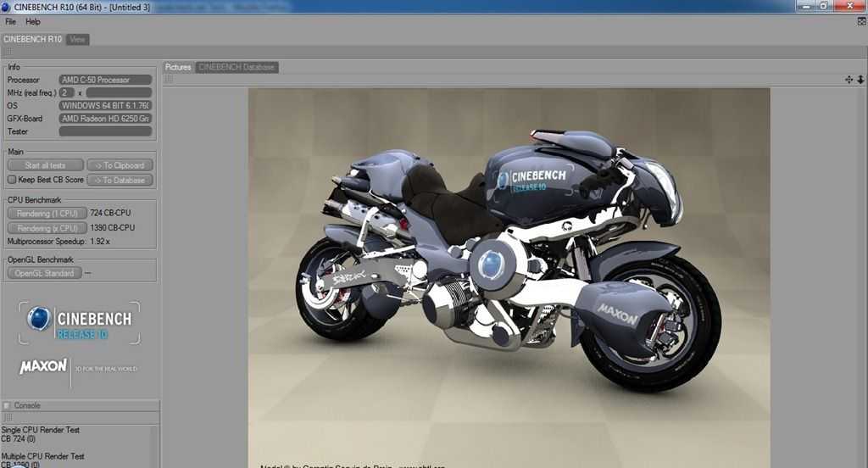This screenshot has width=868, height=468.
Task: Click the picture panel down arrow icon
Action: [x=860, y=80]
